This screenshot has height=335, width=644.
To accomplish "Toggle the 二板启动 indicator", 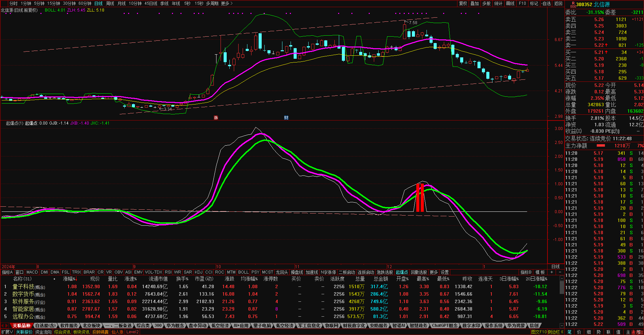I will [x=347, y=272].
